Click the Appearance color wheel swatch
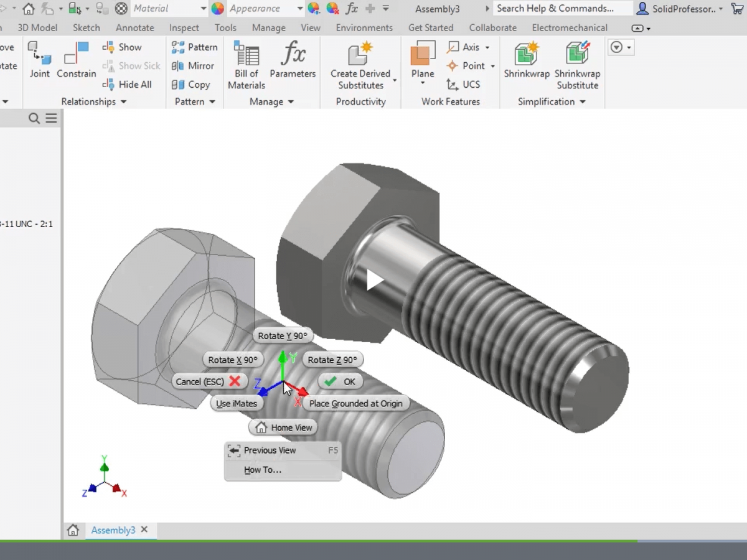Screen dimensions: 747x560 click(217, 9)
